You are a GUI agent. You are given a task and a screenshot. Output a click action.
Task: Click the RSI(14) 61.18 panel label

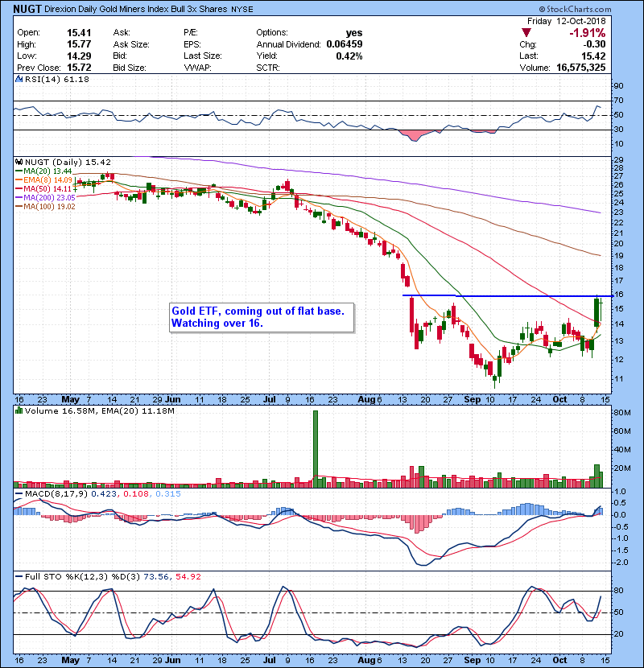tap(56, 79)
